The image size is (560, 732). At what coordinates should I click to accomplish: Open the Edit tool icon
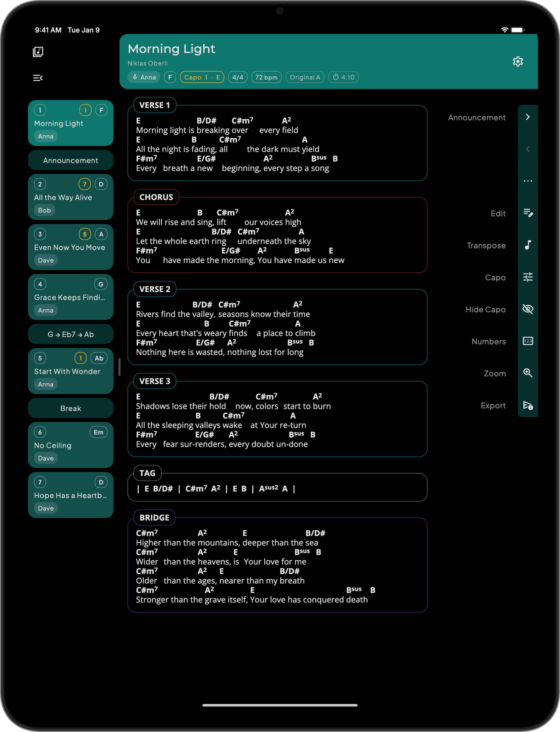528,213
